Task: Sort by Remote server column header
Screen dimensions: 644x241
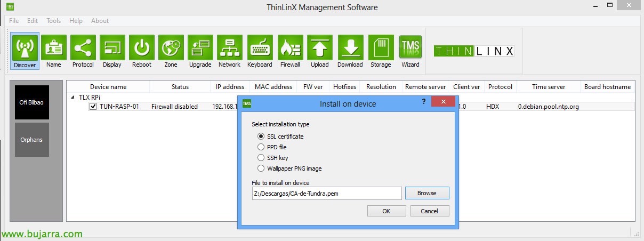Action: (425, 87)
